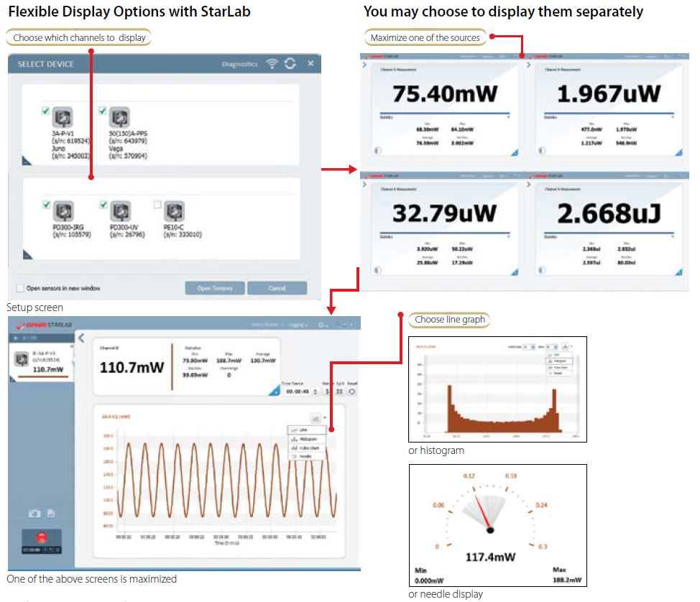The image size is (700, 602).
Task: Click the red record button
Action: (42, 537)
